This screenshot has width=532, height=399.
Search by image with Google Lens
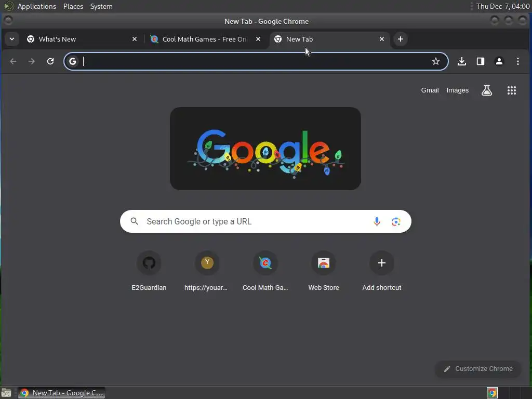point(396,221)
